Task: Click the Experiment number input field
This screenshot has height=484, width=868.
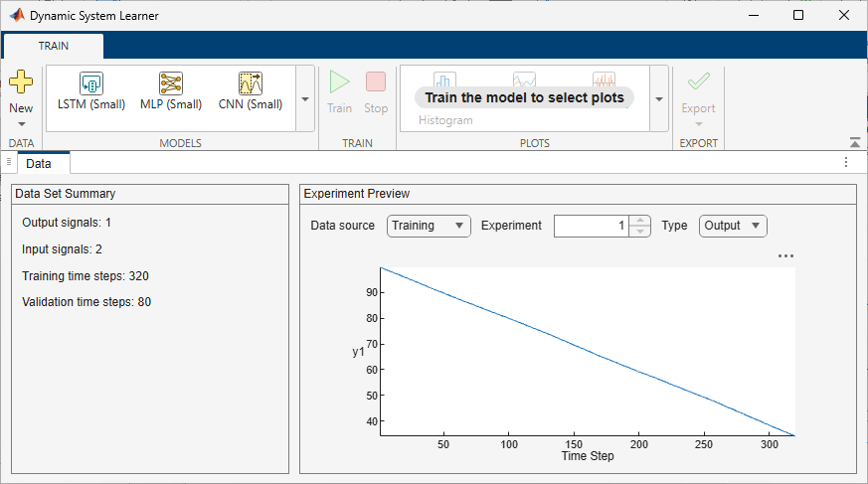Action: coord(592,226)
